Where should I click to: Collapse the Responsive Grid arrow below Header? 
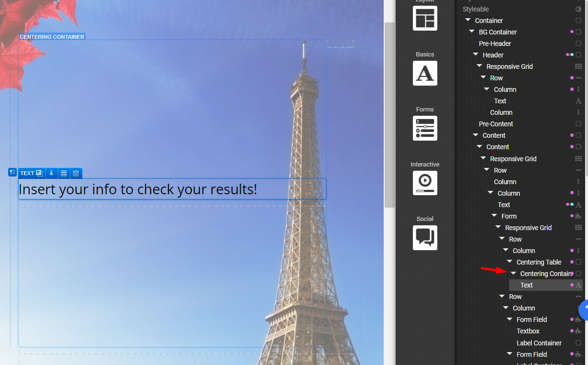click(479, 66)
